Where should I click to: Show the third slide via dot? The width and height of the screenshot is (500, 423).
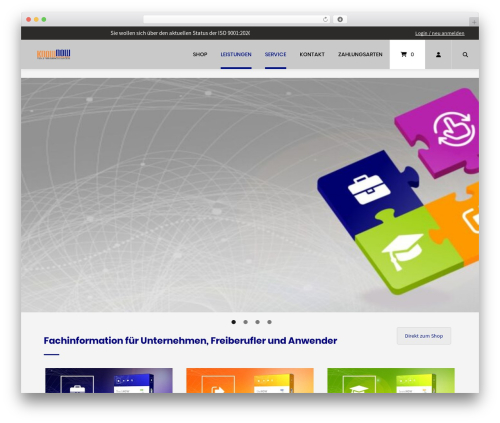(x=257, y=322)
